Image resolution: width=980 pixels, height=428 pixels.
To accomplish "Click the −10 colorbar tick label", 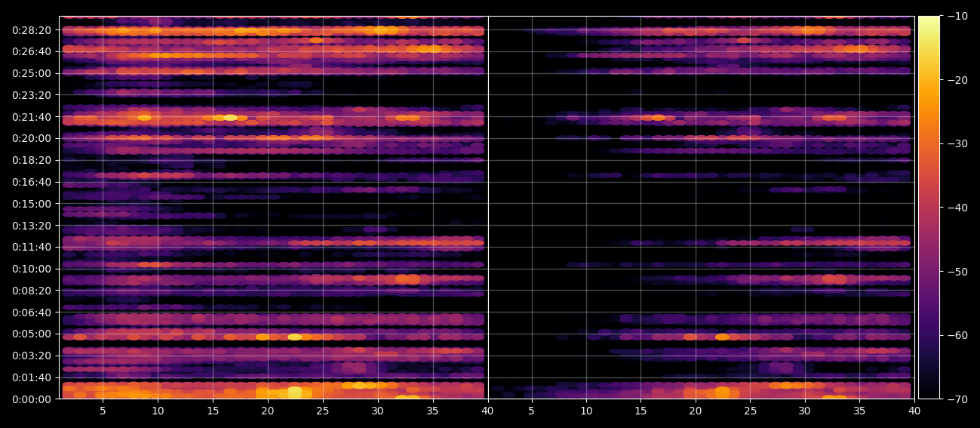I will click(x=957, y=16).
